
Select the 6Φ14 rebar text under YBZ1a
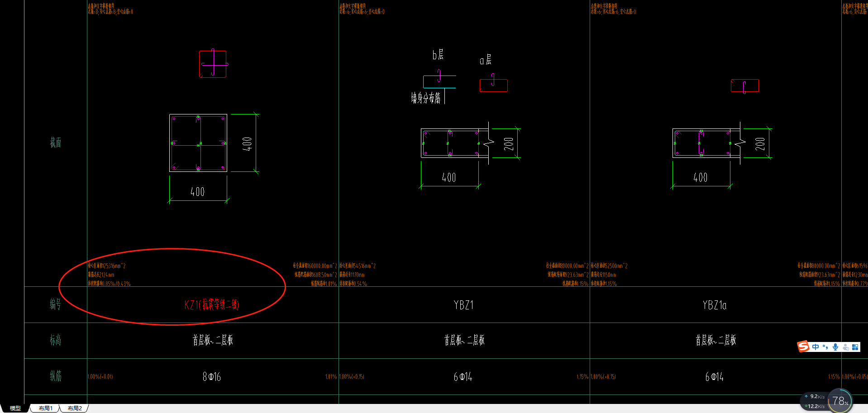click(715, 376)
